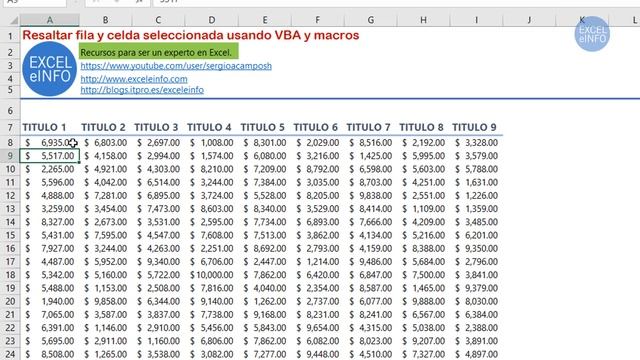Screen dimensions: 640x360
Task: Select the cell containing 6,384.00
Action: [x=476, y=315]
